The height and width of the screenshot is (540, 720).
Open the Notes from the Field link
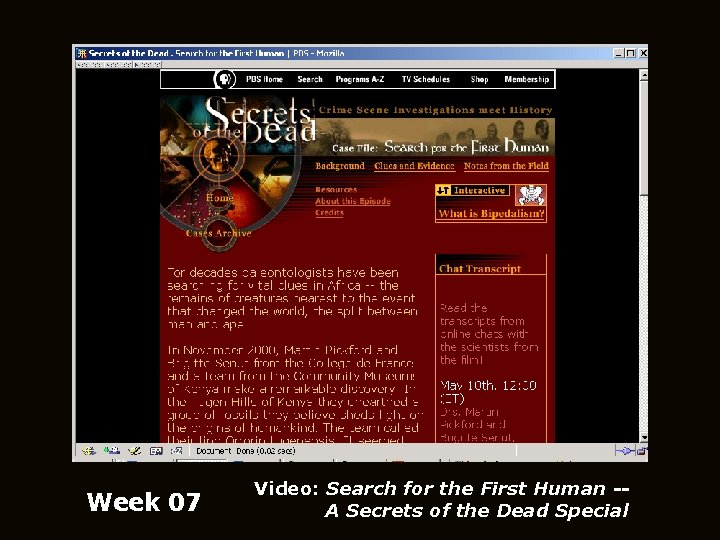coord(506,166)
